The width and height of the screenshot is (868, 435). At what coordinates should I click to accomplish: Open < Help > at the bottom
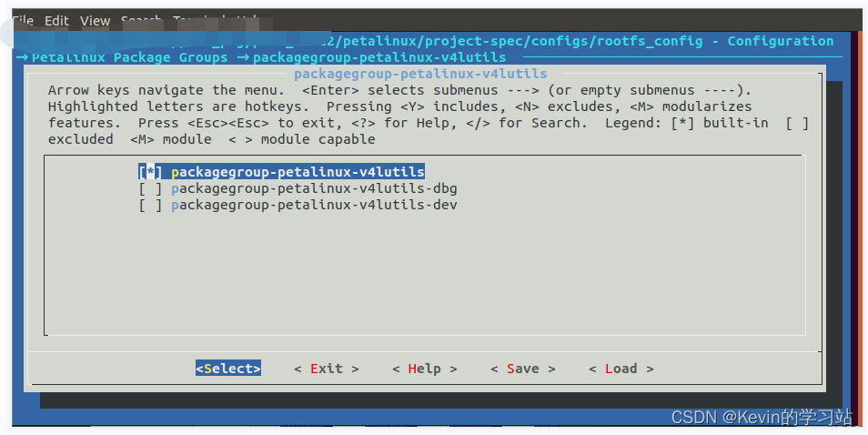click(x=425, y=369)
